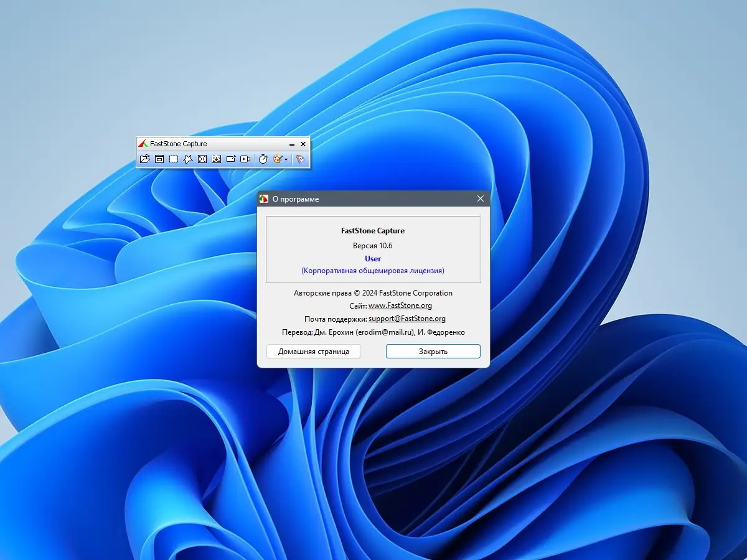Expand the output destination dropdown arrow
The height and width of the screenshot is (560, 747).
click(286, 159)
